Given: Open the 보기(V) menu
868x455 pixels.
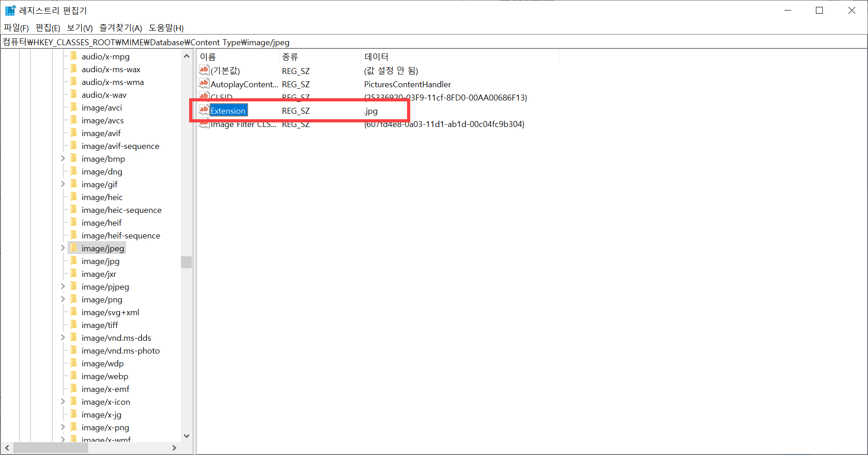Looking at the screenshot, I should [80, 28].
